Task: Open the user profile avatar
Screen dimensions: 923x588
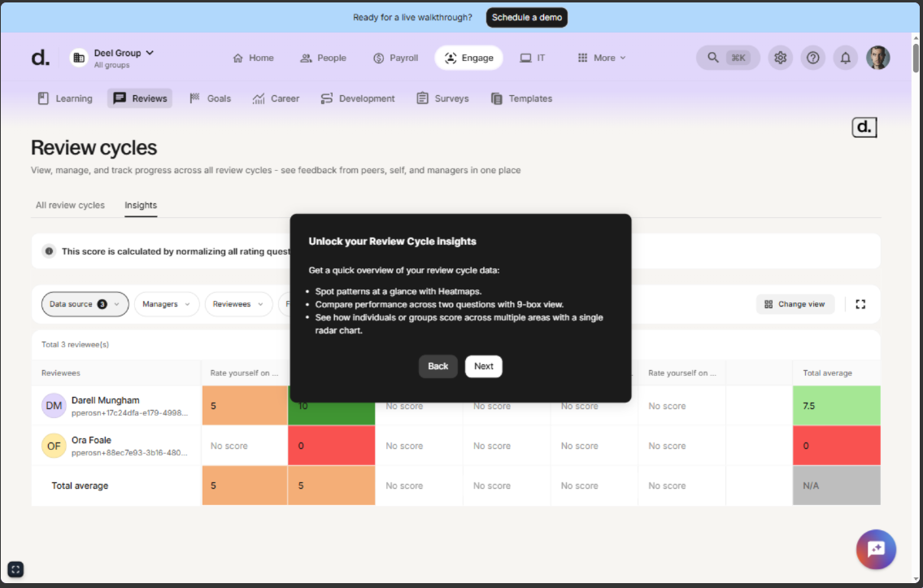Action: (877, 58)
